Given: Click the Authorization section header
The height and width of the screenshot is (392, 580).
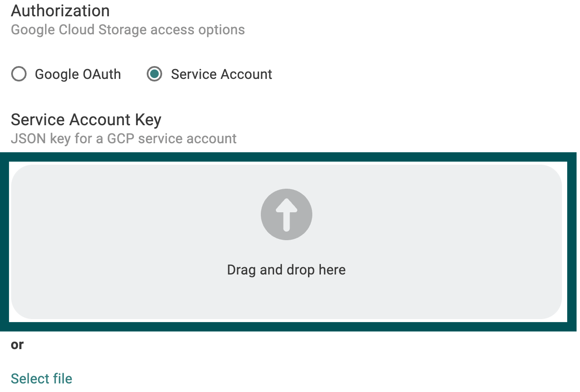Looking at the screenshot, I should 60,11.
